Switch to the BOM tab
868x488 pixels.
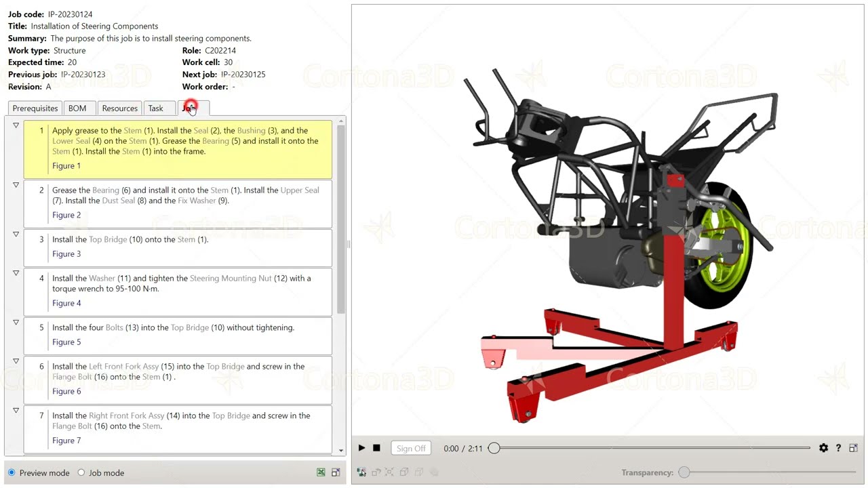pos(77,108)
